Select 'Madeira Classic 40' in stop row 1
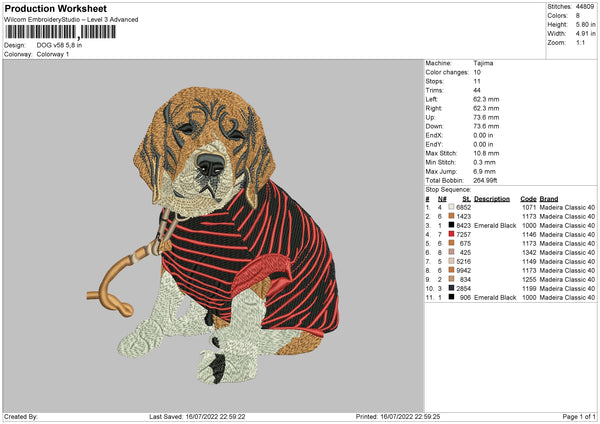The width and height of the screenshot is (600, 424). [x=567, y=207]
